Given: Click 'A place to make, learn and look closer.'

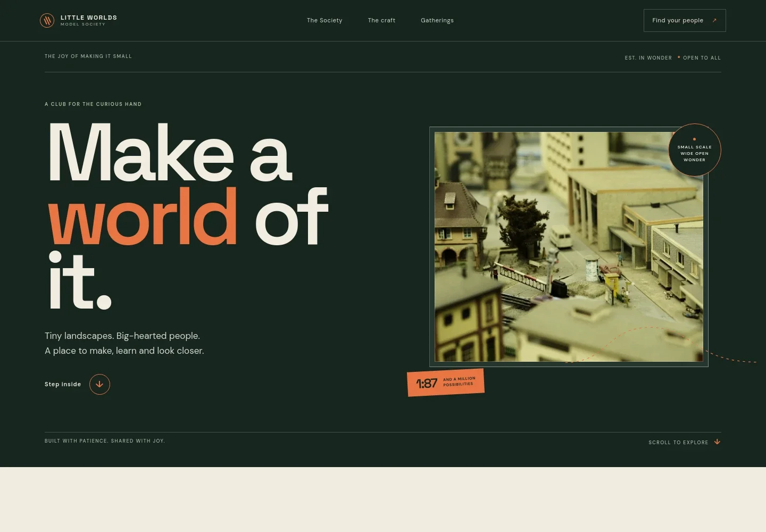Looking at the screenshot, I should pyautogui.click(x=124, y=351).
